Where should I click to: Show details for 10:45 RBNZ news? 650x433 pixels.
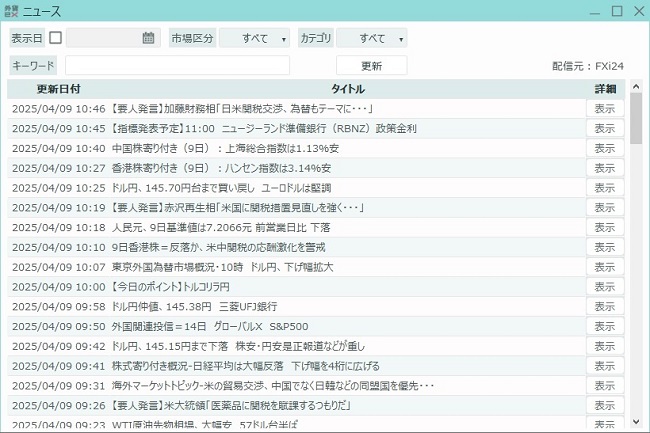point(605,128)
